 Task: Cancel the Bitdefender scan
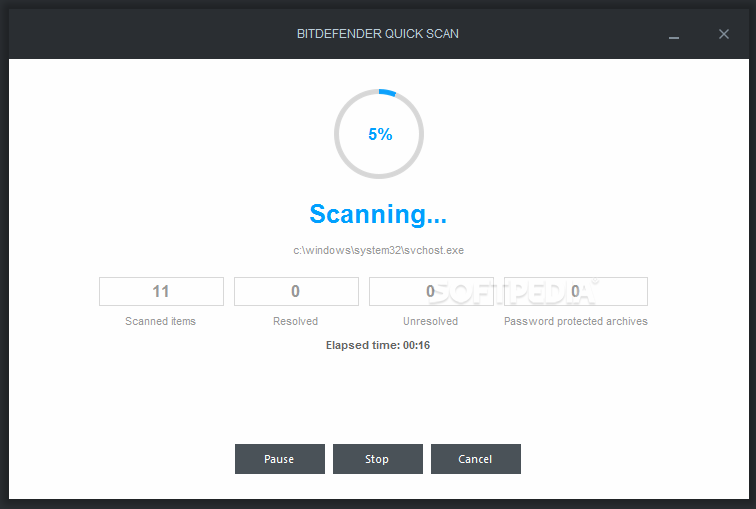(475, 459)
